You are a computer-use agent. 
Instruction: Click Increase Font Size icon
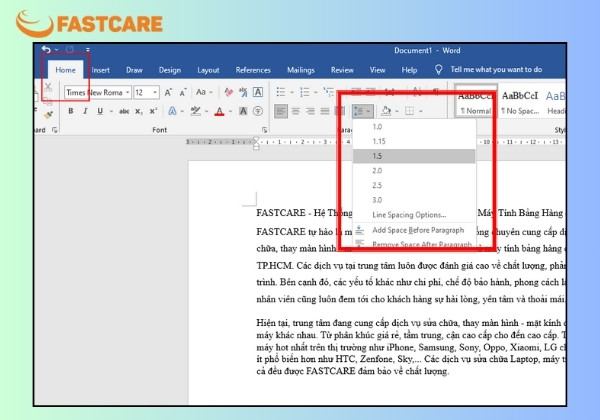click(x=168, y=93)
